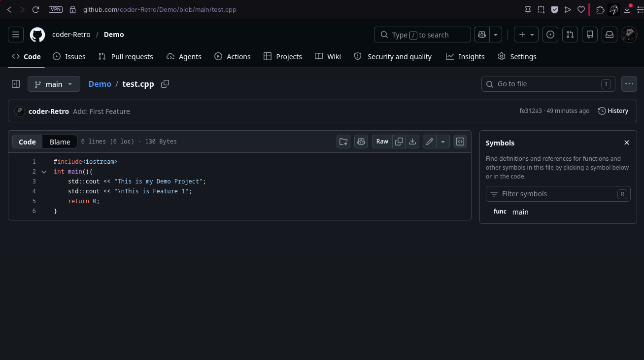Open the Copilot chat icon in header
Screen dimensions: 644x360
click(x=482, y=35)
